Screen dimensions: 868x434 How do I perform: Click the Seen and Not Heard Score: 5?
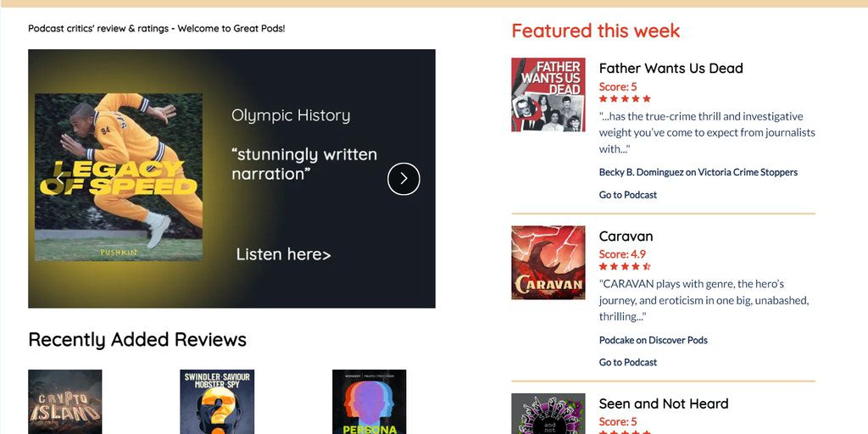618,422
